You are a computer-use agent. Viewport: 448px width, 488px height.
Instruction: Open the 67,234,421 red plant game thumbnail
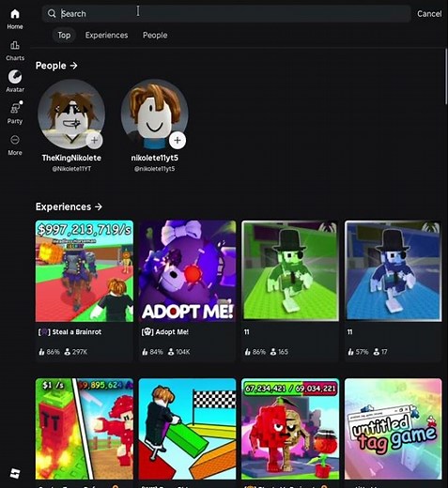pyautogui.click(x=290, y=429)
